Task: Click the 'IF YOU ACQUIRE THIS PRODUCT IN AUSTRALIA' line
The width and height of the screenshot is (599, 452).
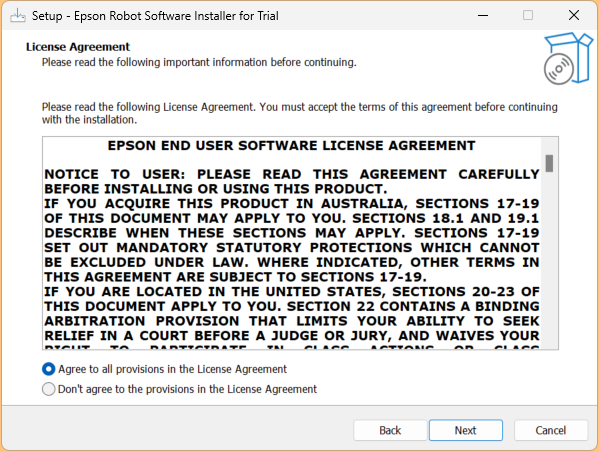Action: point(291,204)
